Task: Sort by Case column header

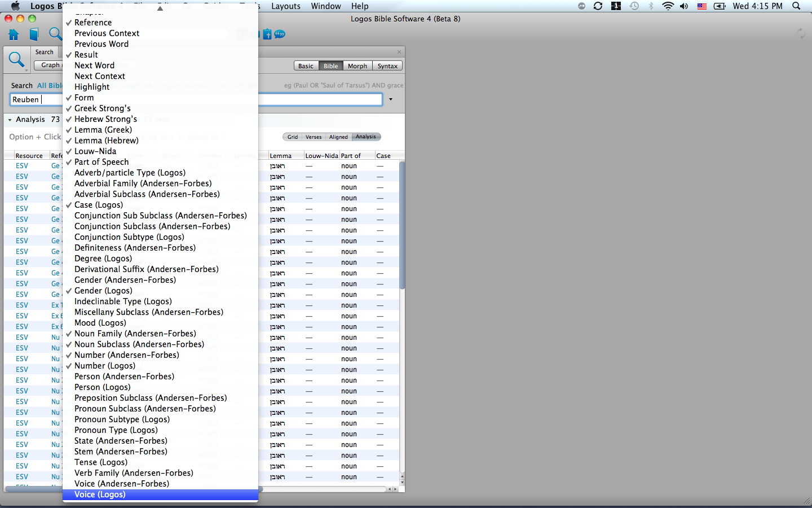Action: [x=386, y=156]
